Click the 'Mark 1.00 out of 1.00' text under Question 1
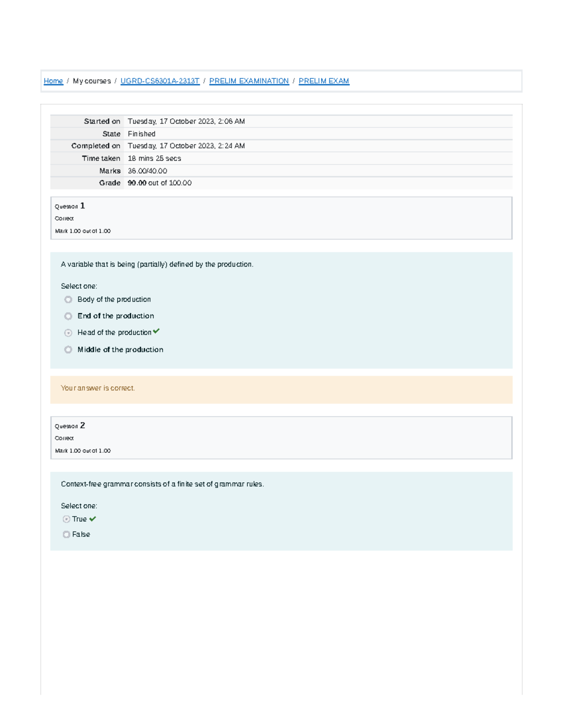 [x=83, y=231]
